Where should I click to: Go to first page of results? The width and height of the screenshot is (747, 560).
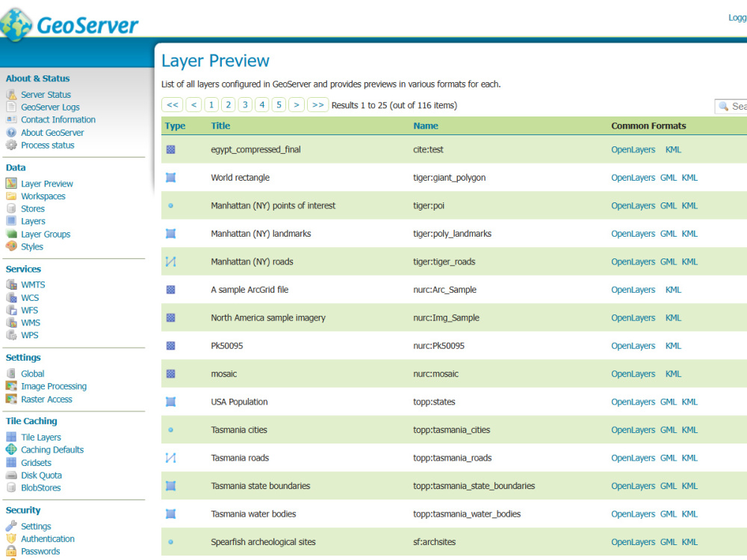coord(173,105)
